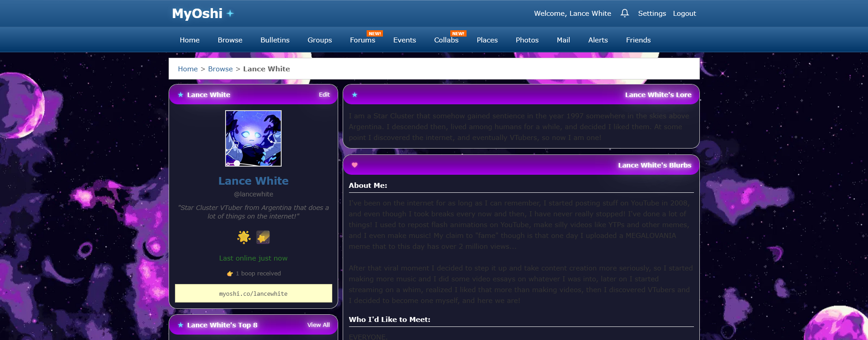Viewport: 868px width, 340px height.
Task: Click the heart icon in Blurbs header
Action: [354, 165]
